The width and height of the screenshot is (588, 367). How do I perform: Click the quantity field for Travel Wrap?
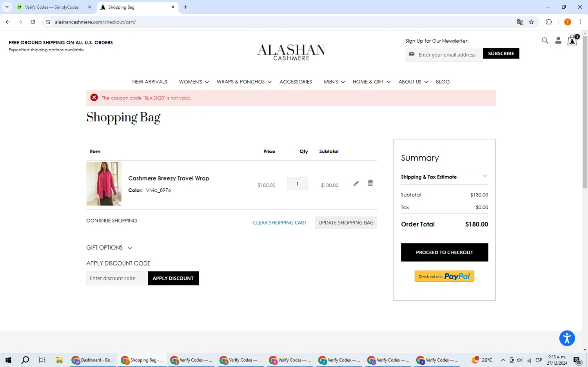[297, 184]
